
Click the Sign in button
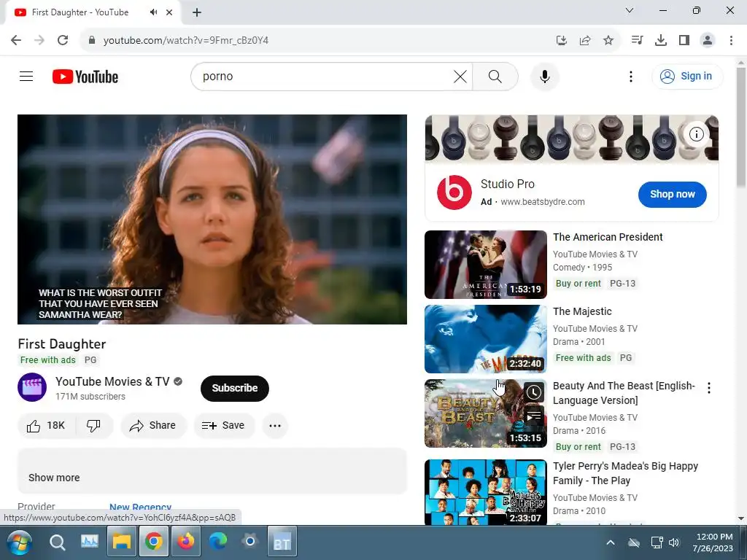[x=687, y=76]
